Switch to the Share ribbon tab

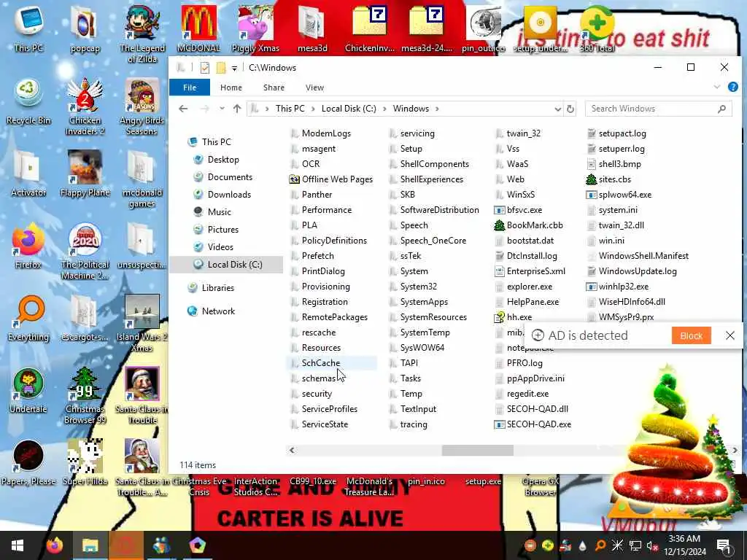pyautogui.click(x=274, y=87)
